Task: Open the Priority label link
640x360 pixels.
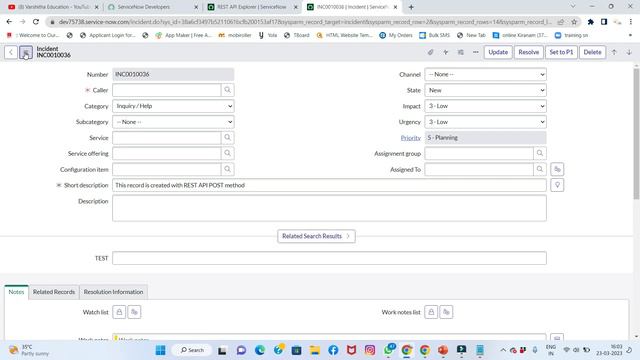Action: 411,138
